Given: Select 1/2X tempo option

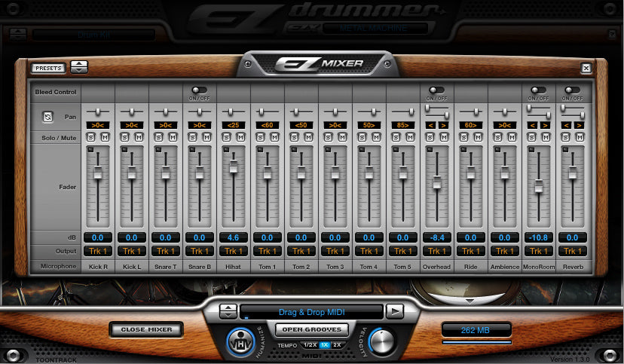Looking at the screenshot, I should (309, 345).
